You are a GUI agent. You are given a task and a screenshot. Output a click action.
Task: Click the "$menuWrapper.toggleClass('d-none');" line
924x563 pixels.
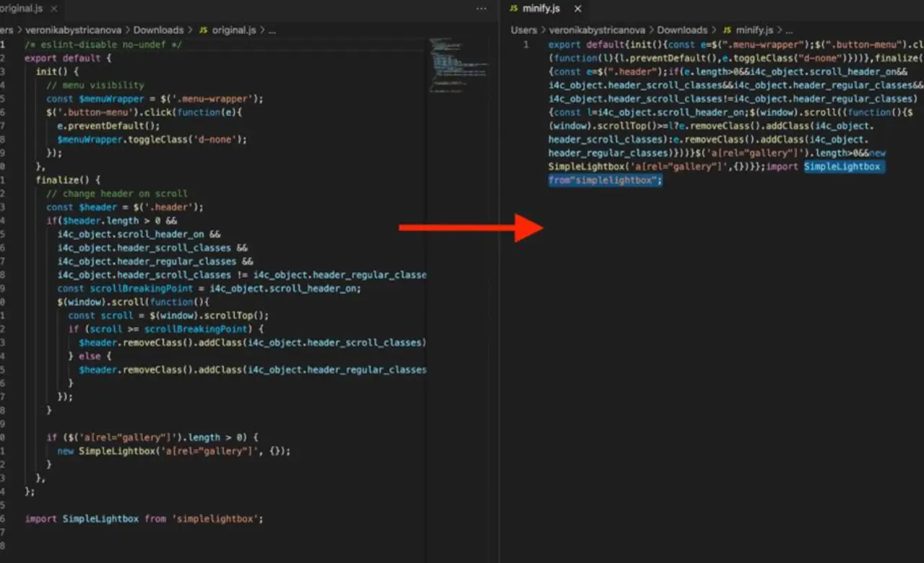(152, 139)
